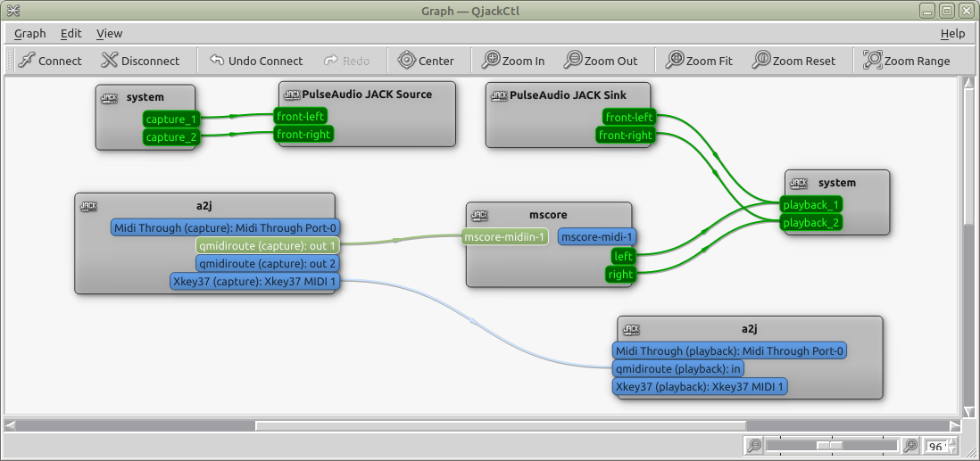980x461 pixels.
Task: Open the Graph menu
Action: pos(30,33)
